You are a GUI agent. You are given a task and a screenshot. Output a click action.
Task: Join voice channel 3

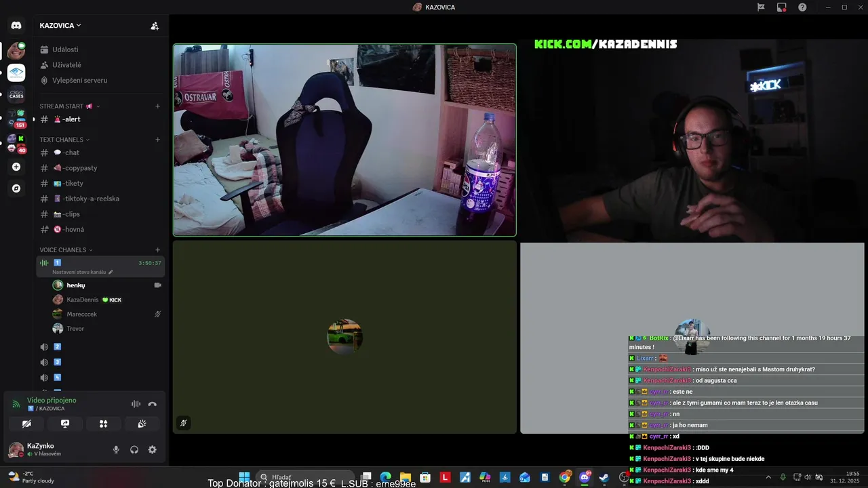(100, 362)
